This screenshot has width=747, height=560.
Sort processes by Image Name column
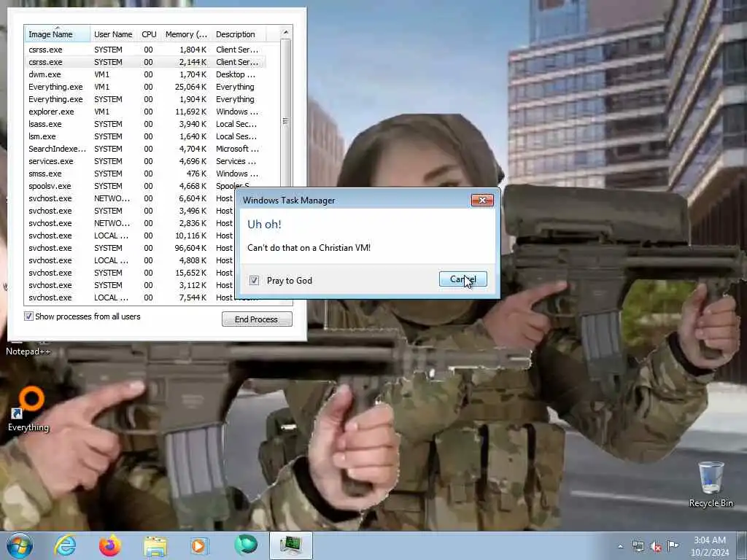[x=57, y=34]
